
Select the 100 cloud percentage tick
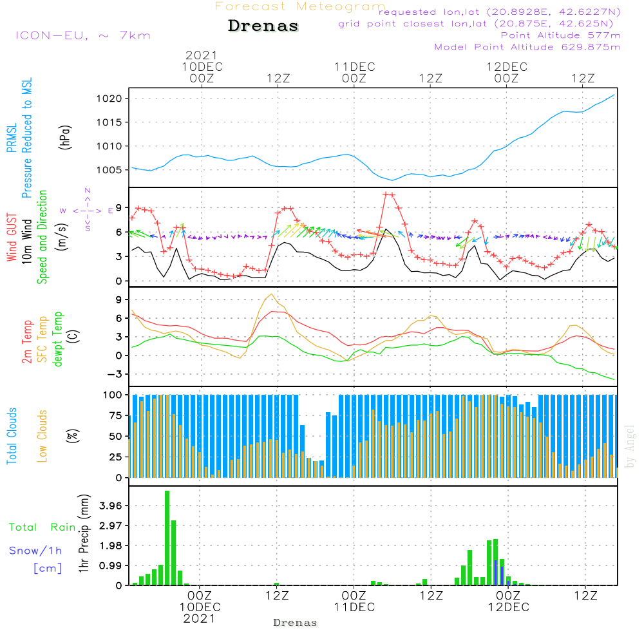[113, 395]
